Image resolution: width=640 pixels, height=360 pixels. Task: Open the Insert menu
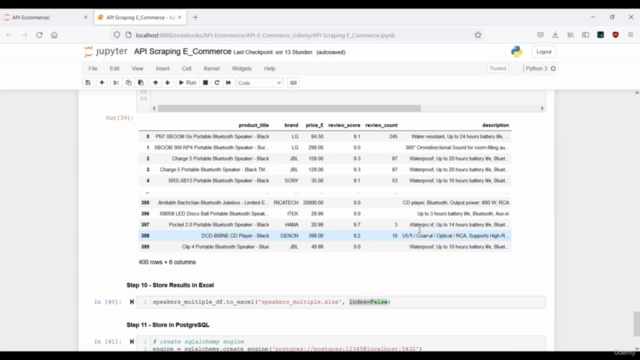tap(162, 69)
